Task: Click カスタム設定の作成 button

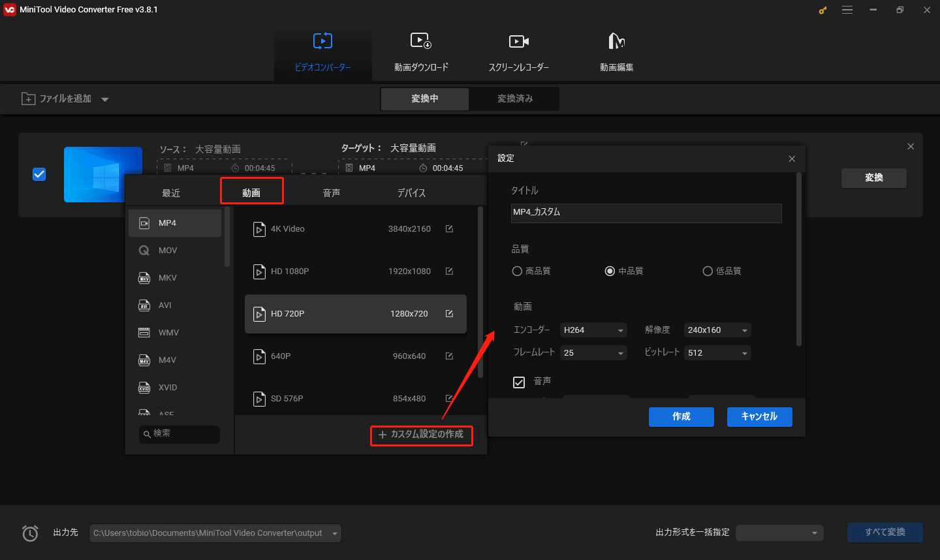Action: pyautogui.click(x=422, y=435)
